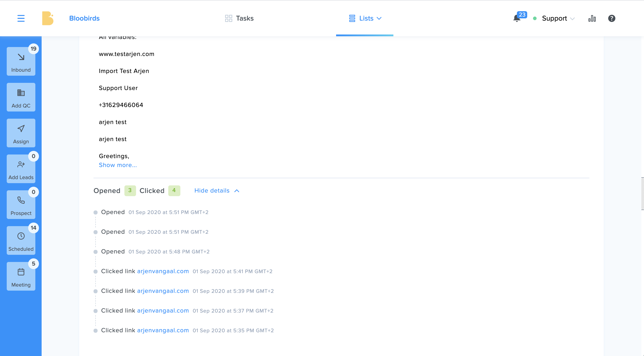This screenshot has height=356, width=644.
Task: Click the Lists stacked-lines icon
Action: click(352, 18)
